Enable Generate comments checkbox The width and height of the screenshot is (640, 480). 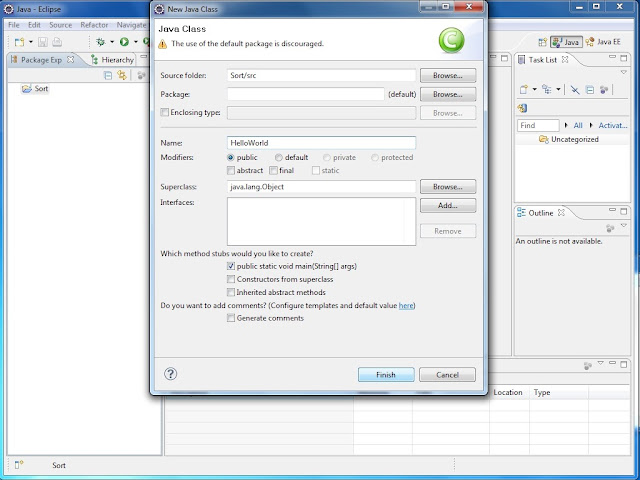pyautogui.click(x=231, y=318)
